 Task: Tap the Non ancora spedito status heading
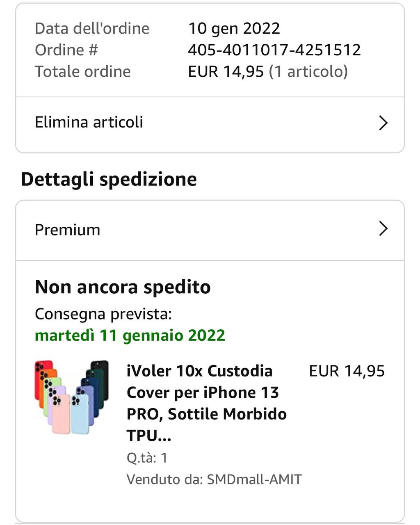(x=123, y=287)
